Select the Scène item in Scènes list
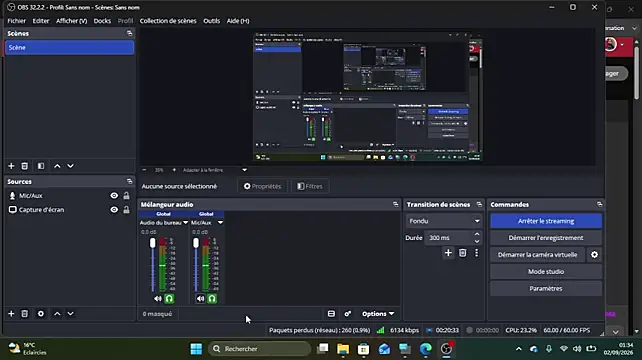Image resolution: width=642 pixels, height=360 pixels. (x=70, y=48)
